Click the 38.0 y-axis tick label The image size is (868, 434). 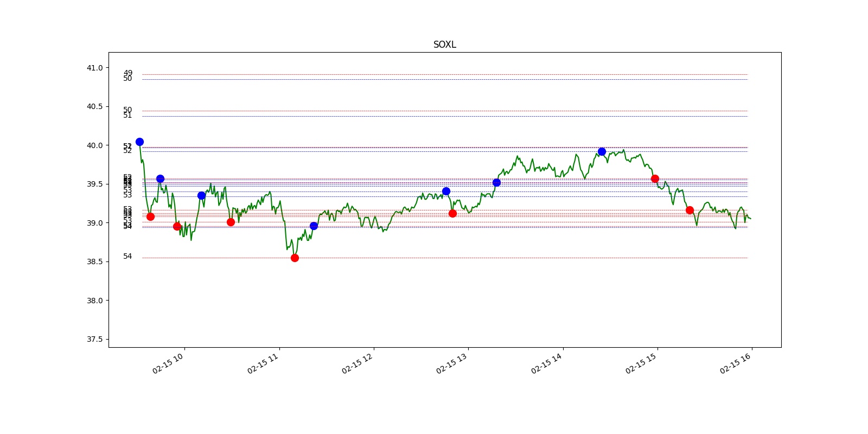[94, 301]
